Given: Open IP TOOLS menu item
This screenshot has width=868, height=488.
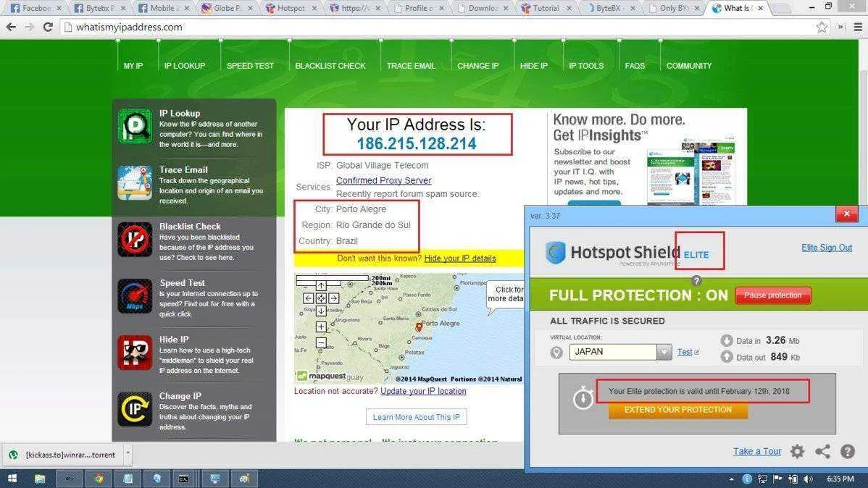Looking at the screenshot, I should click(587, 66).
